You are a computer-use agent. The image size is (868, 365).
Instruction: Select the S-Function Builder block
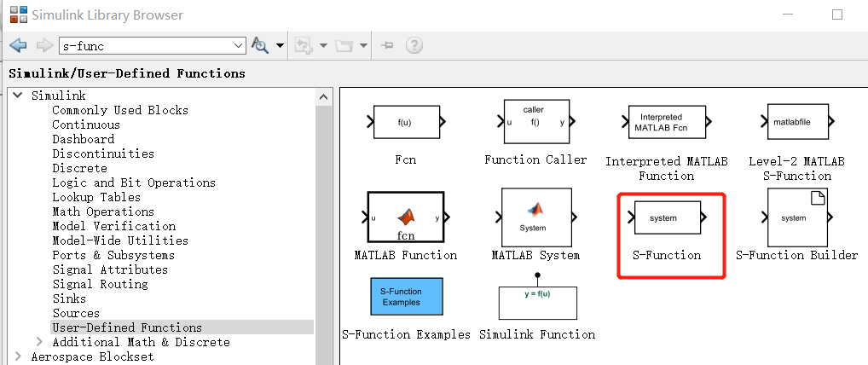tap(796, 217)
